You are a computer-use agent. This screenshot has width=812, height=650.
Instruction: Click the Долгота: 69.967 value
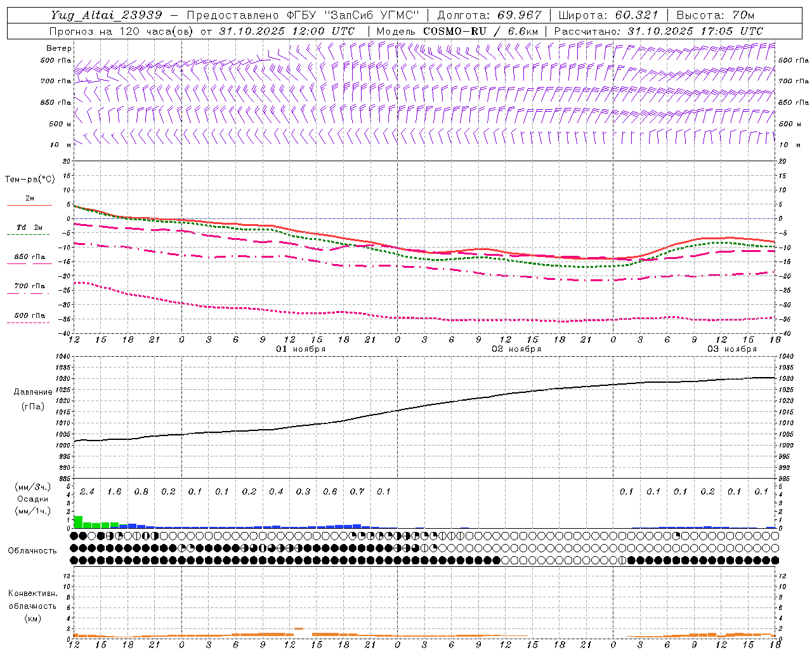click(x=490, y=15)
